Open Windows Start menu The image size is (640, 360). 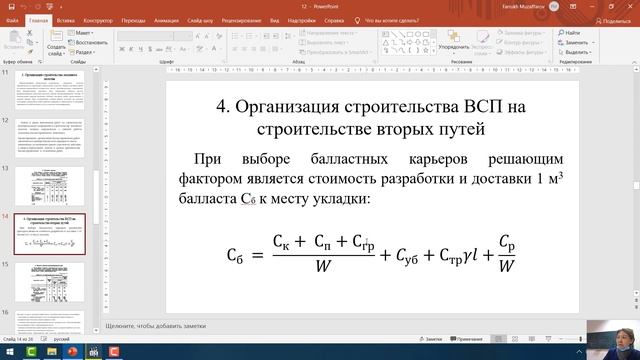pos(9,352)
